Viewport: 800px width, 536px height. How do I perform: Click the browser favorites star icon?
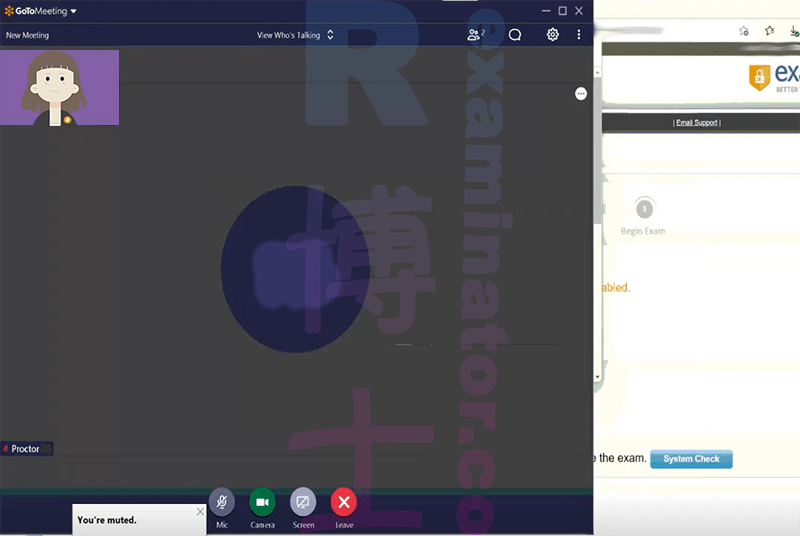(769, 31)
